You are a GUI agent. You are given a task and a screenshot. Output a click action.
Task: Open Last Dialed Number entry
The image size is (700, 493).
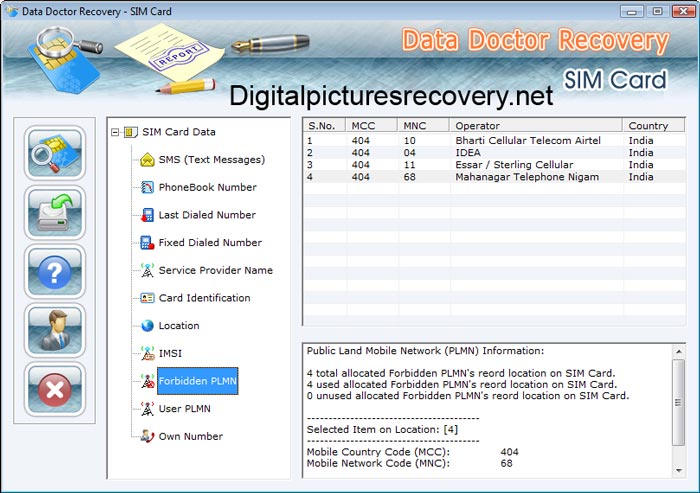click(x=207, y=215)
